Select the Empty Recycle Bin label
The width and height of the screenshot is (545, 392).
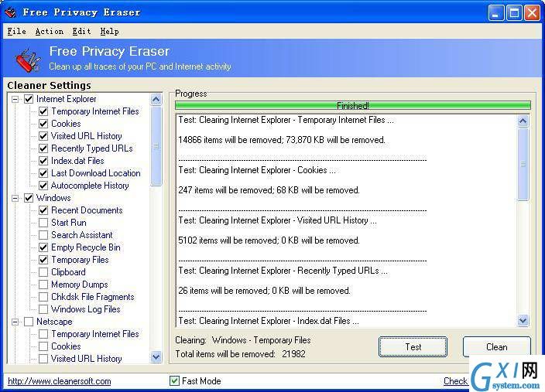(85, 247)
